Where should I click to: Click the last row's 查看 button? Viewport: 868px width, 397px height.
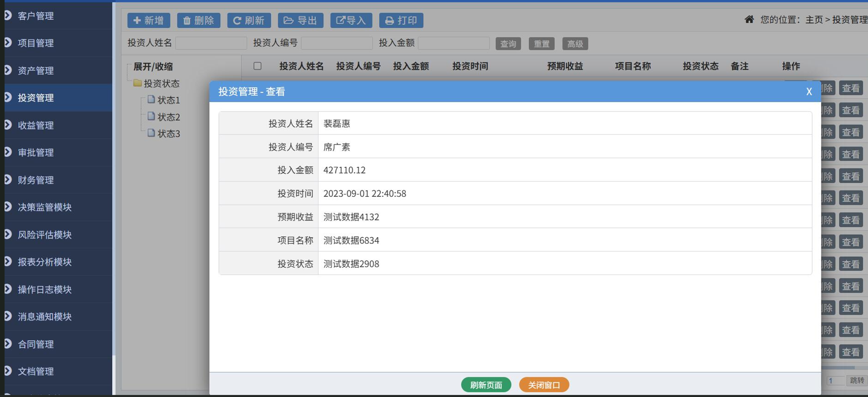(851, 352)
